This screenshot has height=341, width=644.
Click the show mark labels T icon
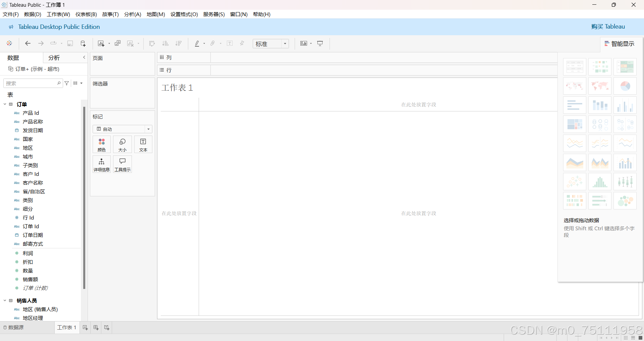230,43
